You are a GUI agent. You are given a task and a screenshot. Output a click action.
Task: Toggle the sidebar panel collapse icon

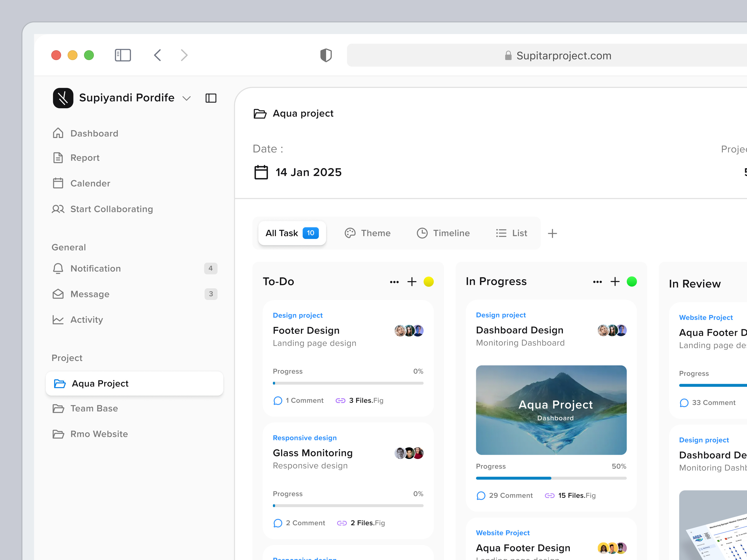click(x=211, y=98)
